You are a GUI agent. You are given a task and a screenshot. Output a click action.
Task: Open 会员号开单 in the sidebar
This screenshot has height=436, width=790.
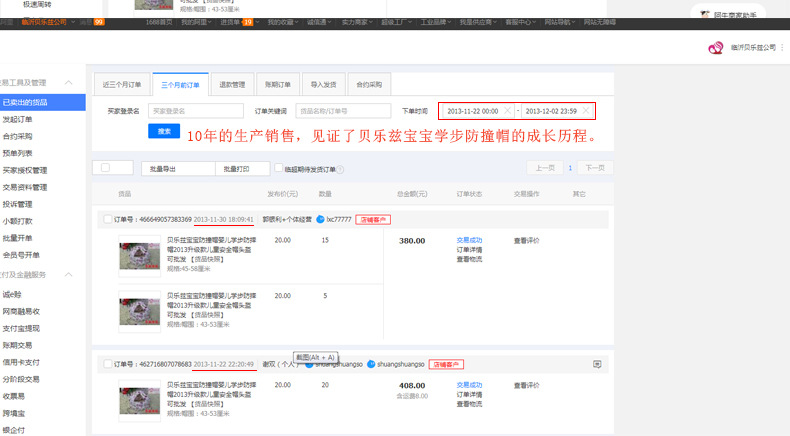pyautogui.click(x=21, y=255)
